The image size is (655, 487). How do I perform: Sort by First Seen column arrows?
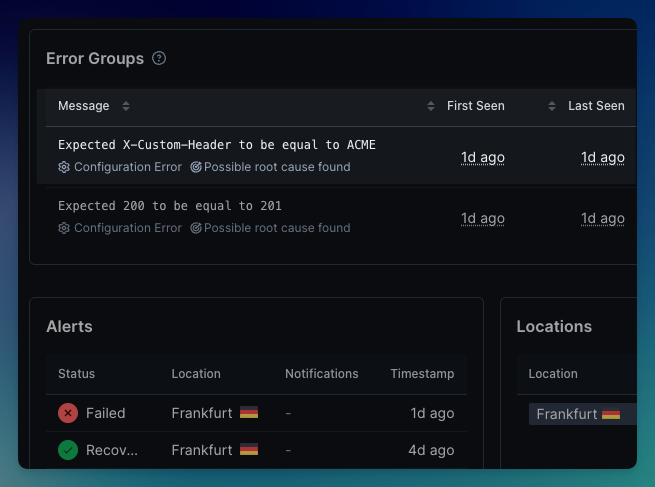(x=431, y=106)
